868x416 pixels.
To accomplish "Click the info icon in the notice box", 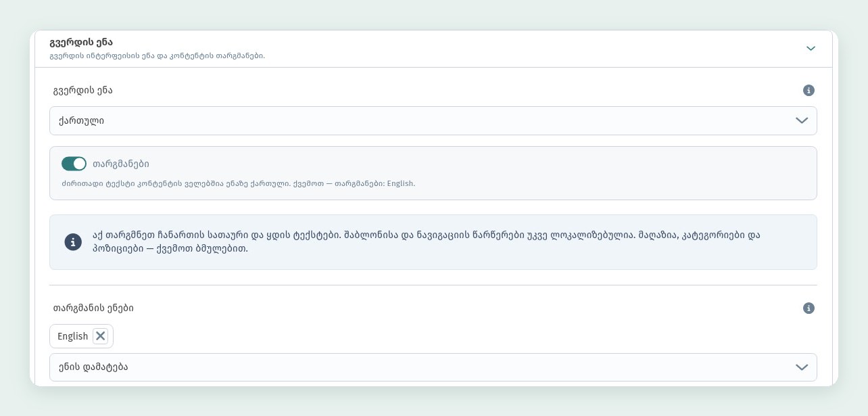I will click(x=73, y=242).
